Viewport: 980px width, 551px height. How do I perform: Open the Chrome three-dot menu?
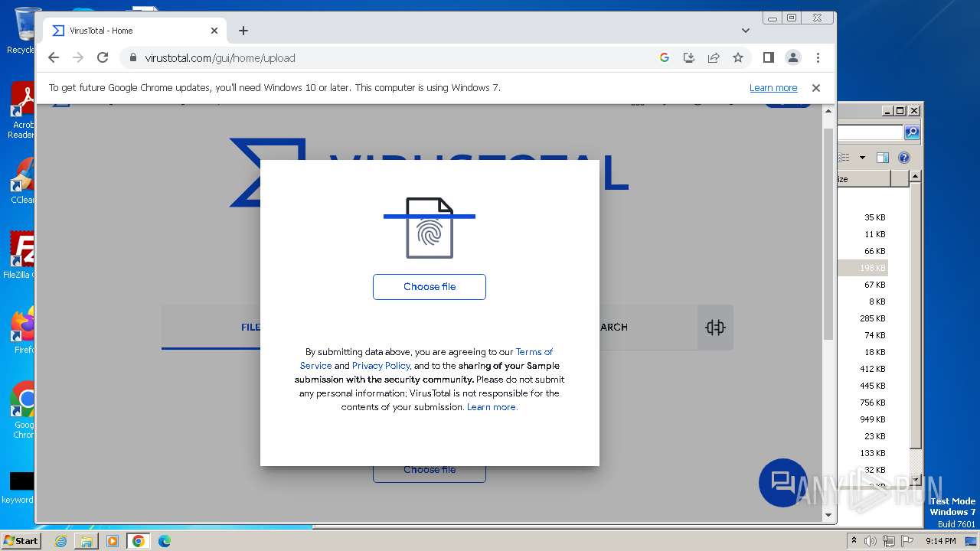(x=818, y=57)
